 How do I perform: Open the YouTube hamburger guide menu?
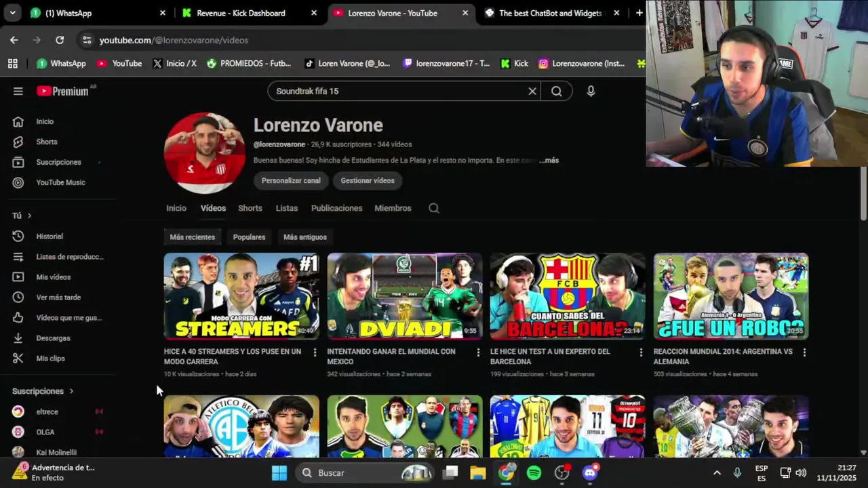click(x=18, y=91)
